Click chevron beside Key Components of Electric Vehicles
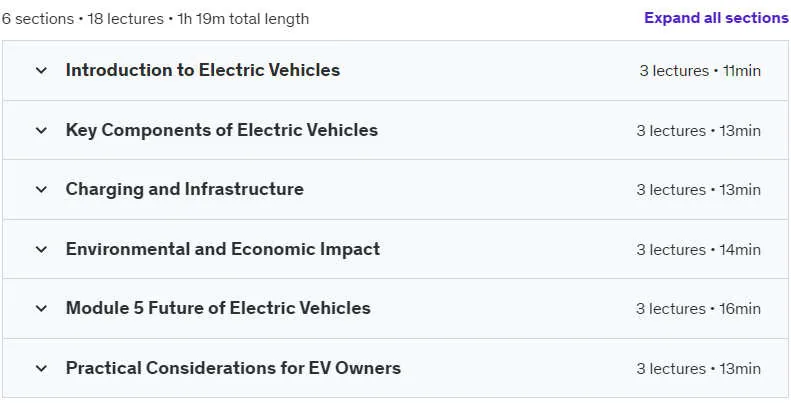 [x=41, y=131]
